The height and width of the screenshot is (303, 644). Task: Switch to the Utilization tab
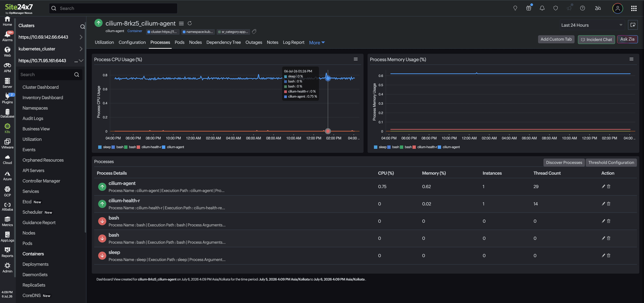click(104, 42)
